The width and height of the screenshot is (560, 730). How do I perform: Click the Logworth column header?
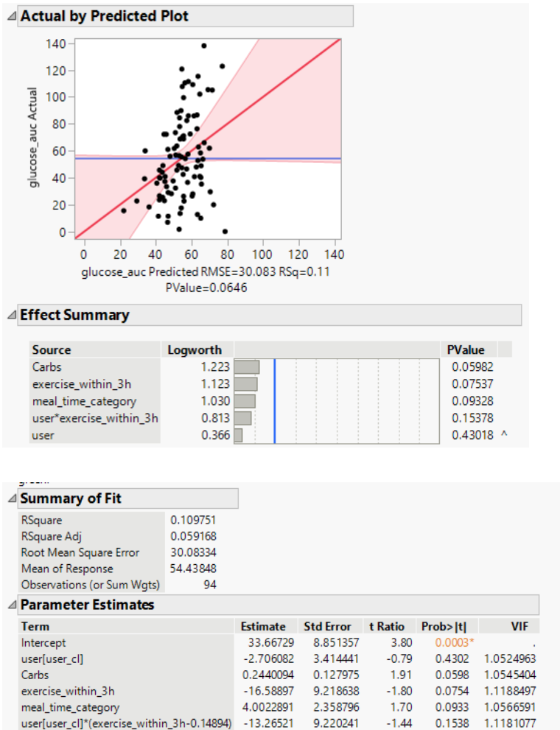click(189, 350)
